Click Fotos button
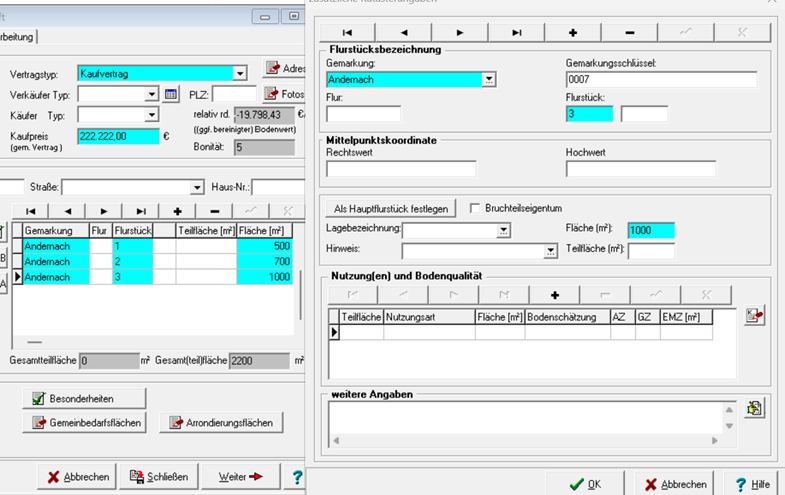Image resolution: width=785 pixels, height=495 pixels. [x=285, y=94]
